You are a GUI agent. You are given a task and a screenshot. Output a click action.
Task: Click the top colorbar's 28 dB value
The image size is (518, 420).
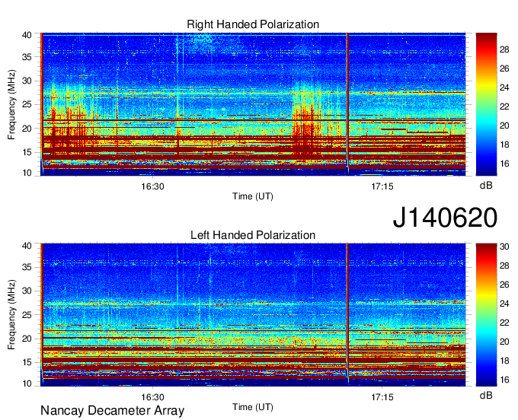(x=504, y=49)
